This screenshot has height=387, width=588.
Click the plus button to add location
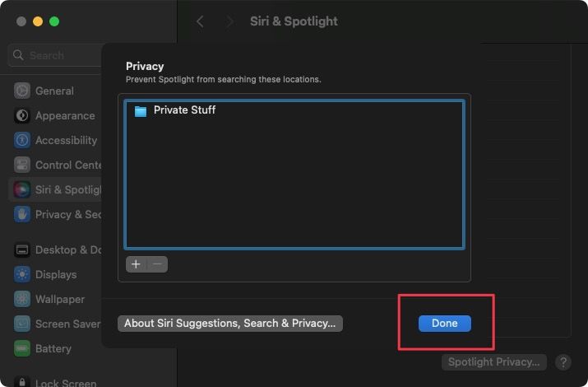point(136,264)
